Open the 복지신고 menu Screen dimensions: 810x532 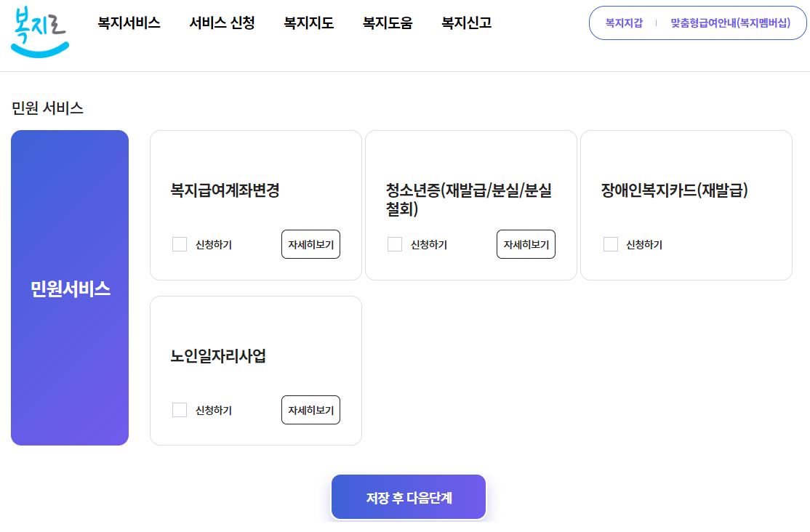(465, 23)
